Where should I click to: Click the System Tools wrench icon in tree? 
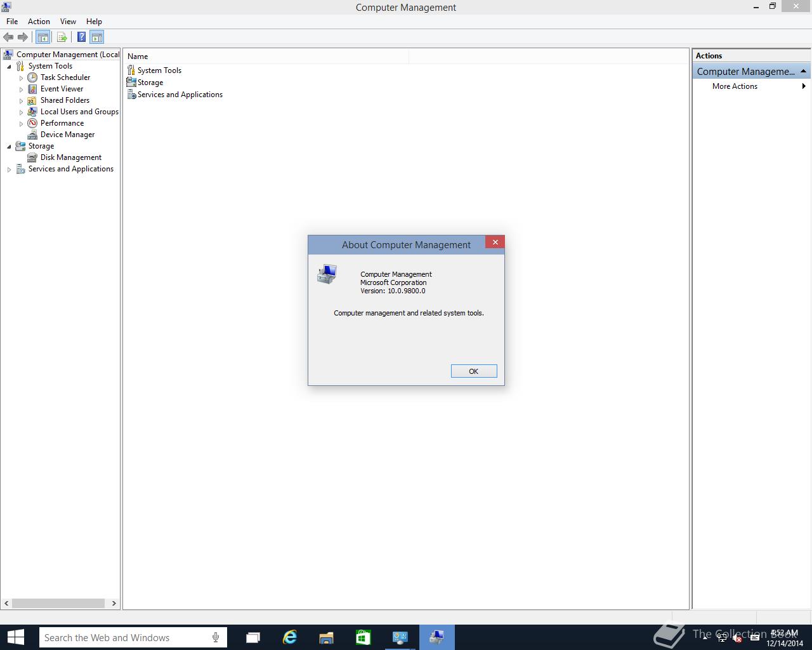tap(20, 66)
